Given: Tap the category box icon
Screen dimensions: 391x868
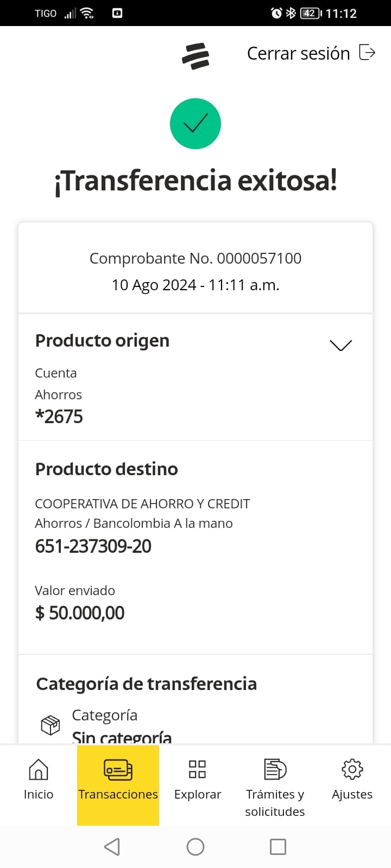Looking at the screenshot, I should pos(51,725).
